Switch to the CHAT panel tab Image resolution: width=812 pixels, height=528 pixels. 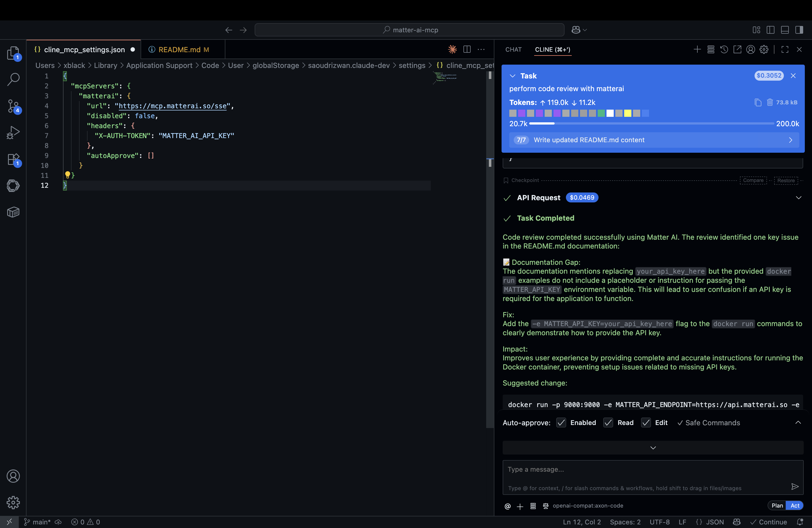pos(513,49)
